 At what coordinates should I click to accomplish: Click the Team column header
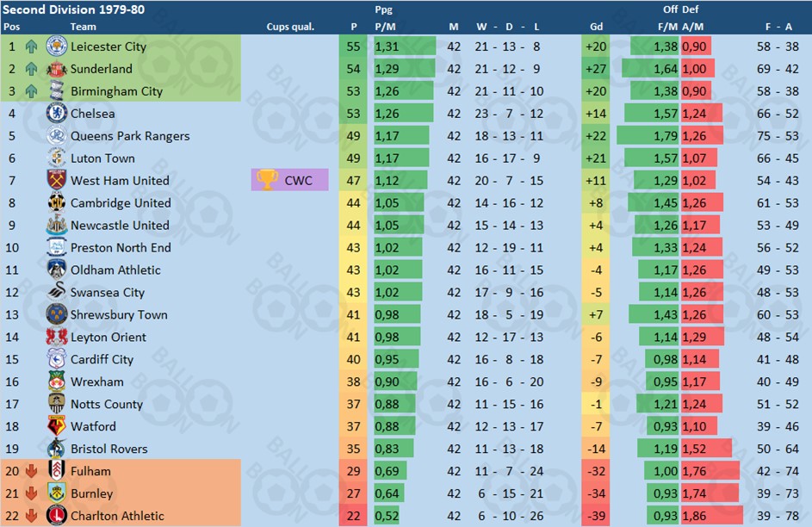click(x=83, y=27)
